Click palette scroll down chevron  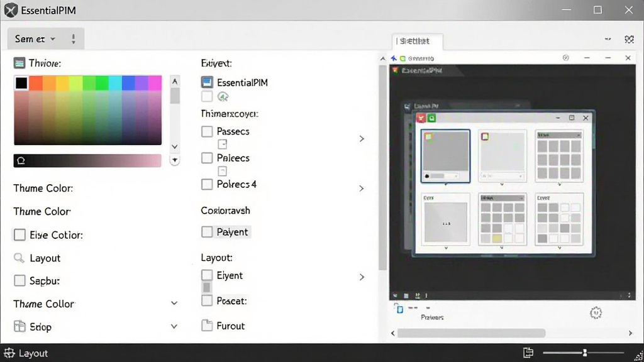(175, 146)
